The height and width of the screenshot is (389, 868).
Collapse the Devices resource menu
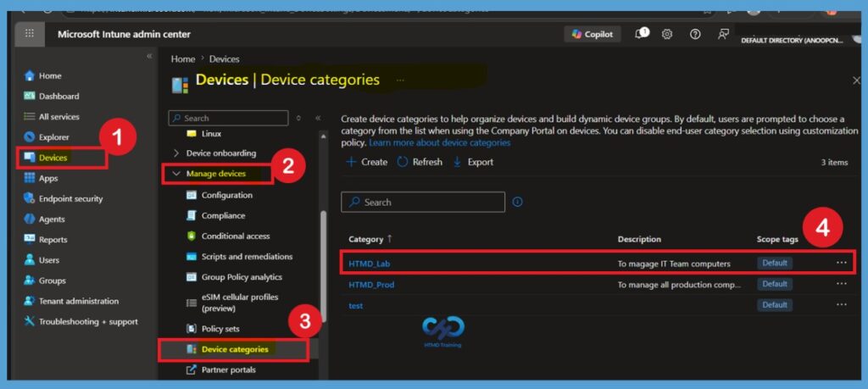(x=319, y=118)
